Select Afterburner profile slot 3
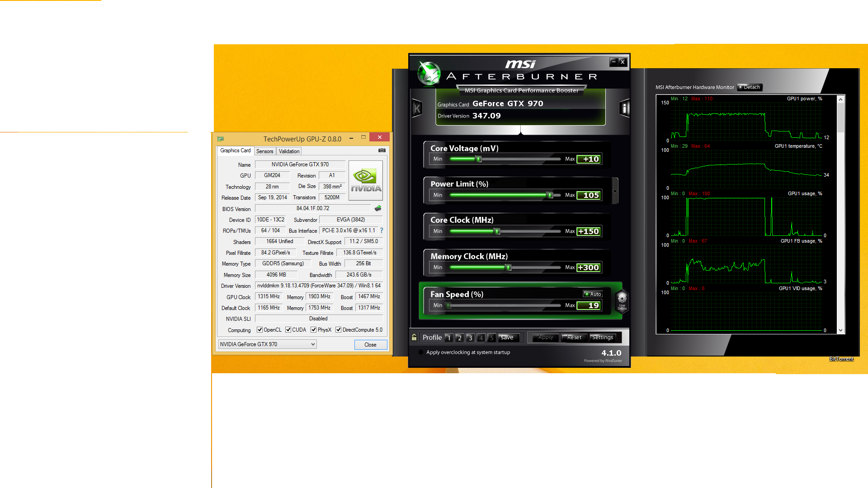This screenshot has width=868, height=488. click(470, 338)
